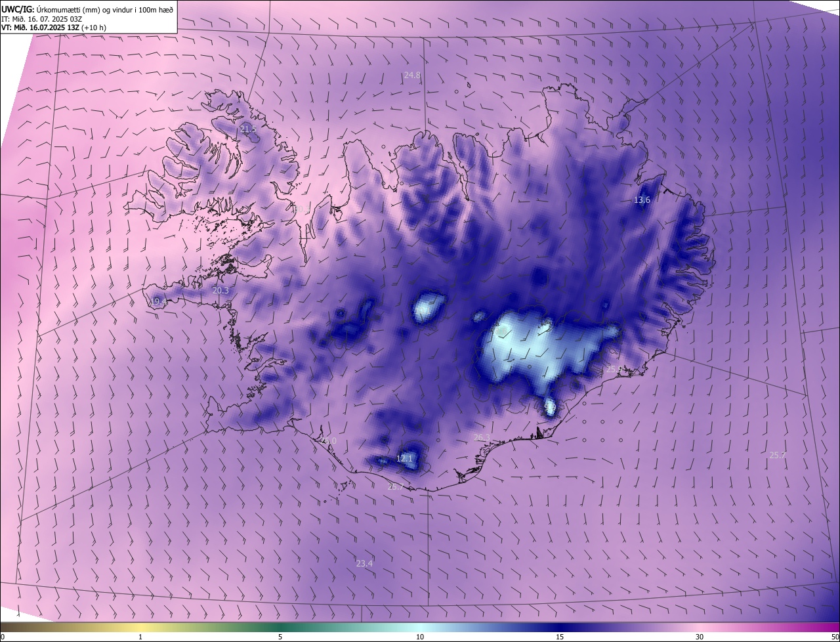Click the 30 tick label on the color scale
The height and width of the screenshot is (642, 840).
point(700,637)
